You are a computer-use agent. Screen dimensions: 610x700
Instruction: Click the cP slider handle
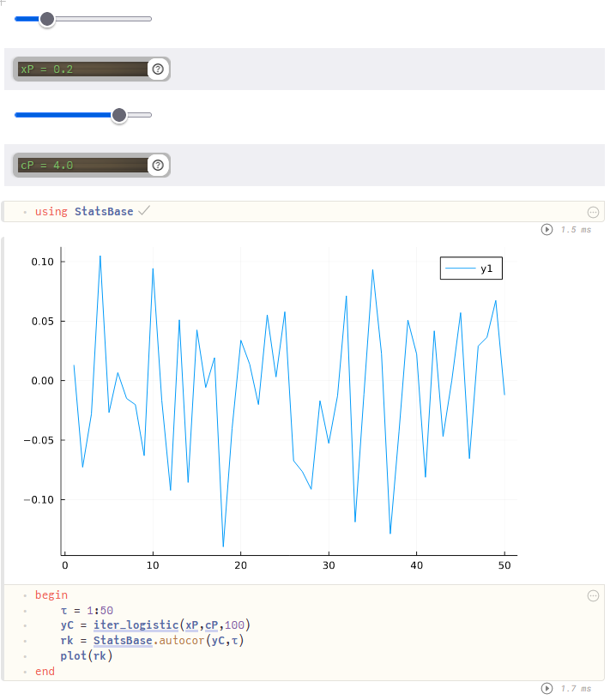pyautogui.click(x=118, y=115)
